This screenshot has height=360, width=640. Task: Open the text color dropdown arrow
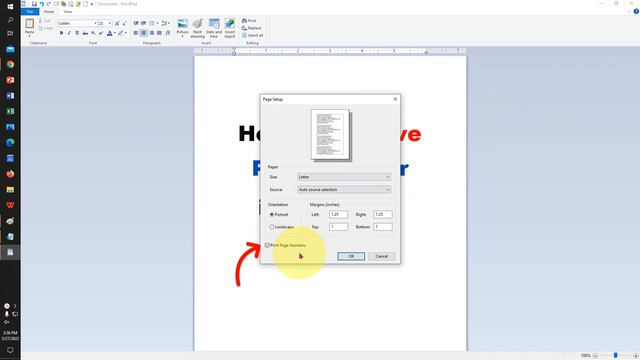point(115,33)
